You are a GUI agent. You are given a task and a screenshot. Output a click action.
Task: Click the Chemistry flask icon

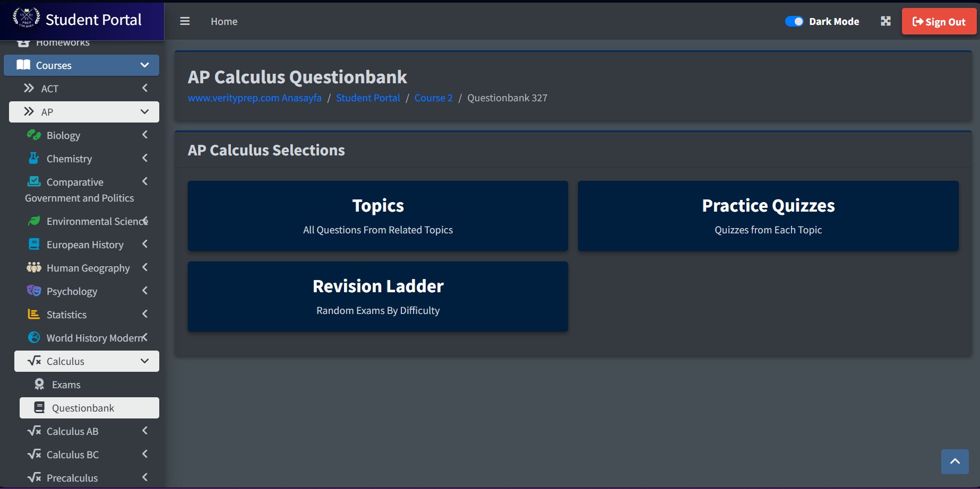(x=34, y=159)
